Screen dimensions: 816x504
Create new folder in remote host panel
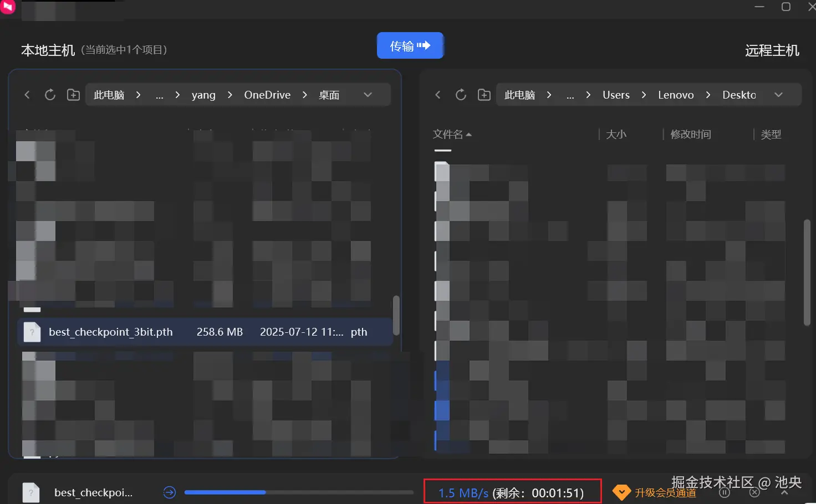tap(484, 95)
